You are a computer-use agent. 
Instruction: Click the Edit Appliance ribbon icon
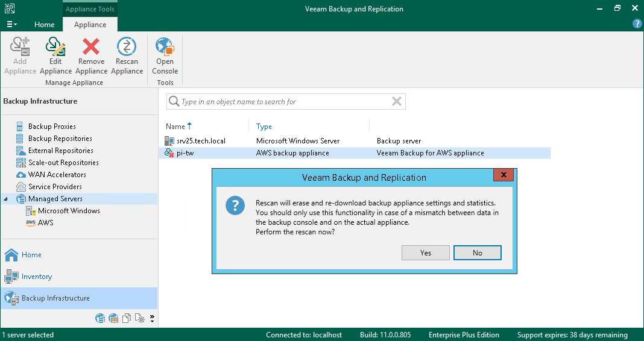[x=55, y=46]
